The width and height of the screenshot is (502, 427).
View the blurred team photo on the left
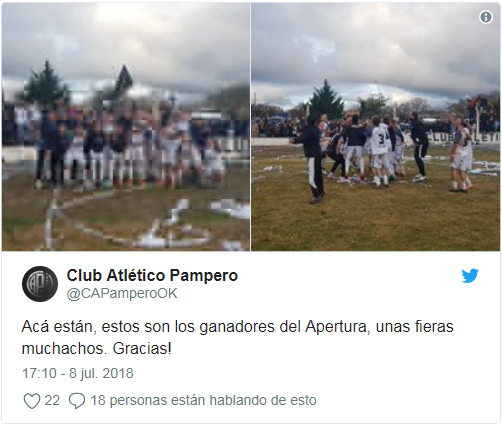[126, 127]
